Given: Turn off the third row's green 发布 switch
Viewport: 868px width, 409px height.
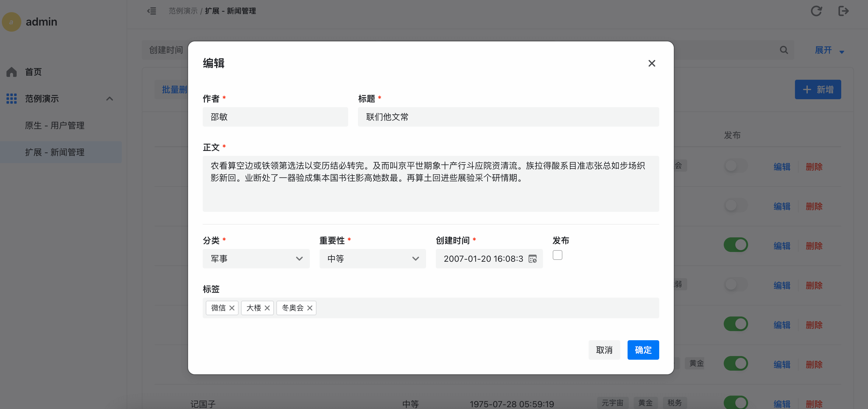Looking at the screenshot, I should point(735,245).
